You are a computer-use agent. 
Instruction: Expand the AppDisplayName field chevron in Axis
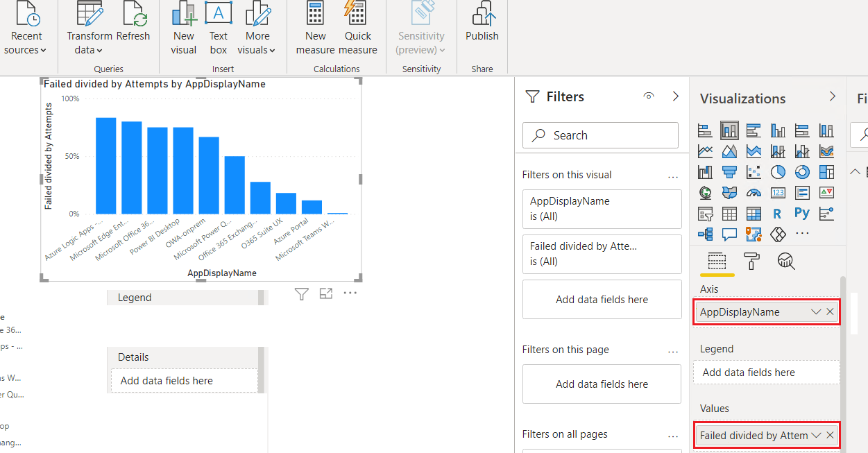(x=815, y=311)
